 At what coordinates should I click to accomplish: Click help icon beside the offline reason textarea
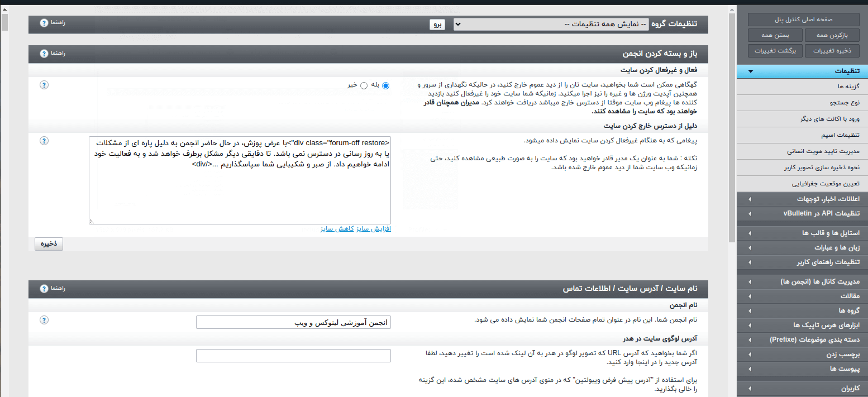[44, 141]
